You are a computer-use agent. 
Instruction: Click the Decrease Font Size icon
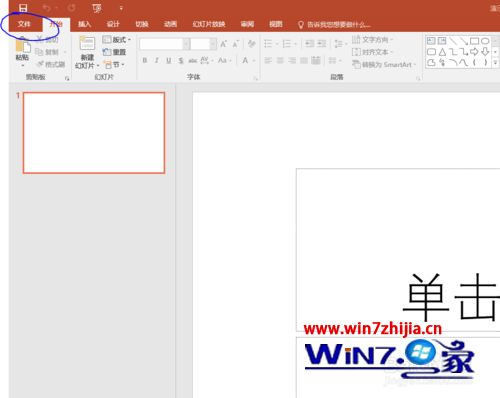235,44
